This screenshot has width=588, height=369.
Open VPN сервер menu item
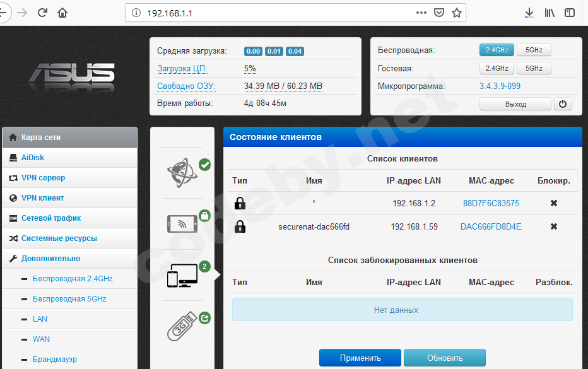click(x=70, y=178)
